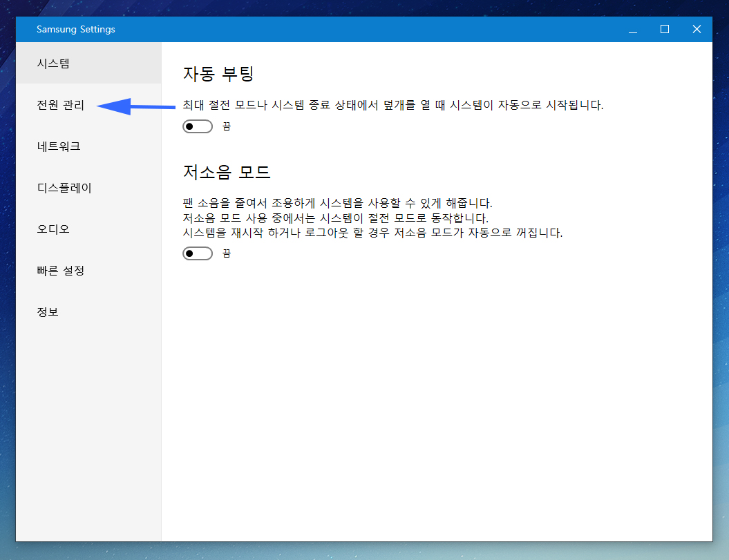Switch to the 디스플레이 category
This screenshot has width=729, height=560.
tap(88, 188)
